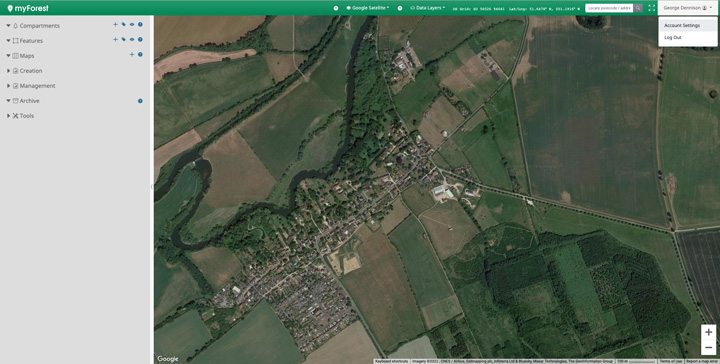
Task: Add a new compartment with plus icon
Action: pos(115,25)
